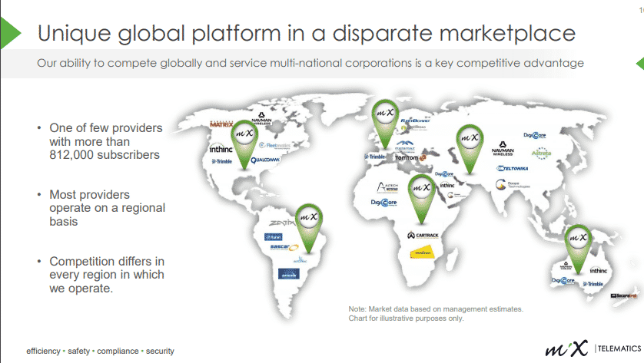Select the DigiCore logo in Australia

pyautogui.click(x=563, y=281)
